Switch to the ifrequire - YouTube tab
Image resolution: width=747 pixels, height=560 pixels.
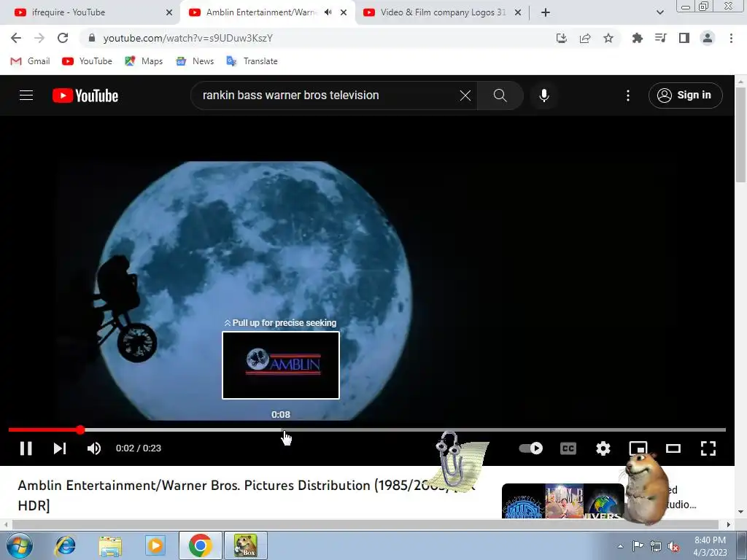pos(89,12)
